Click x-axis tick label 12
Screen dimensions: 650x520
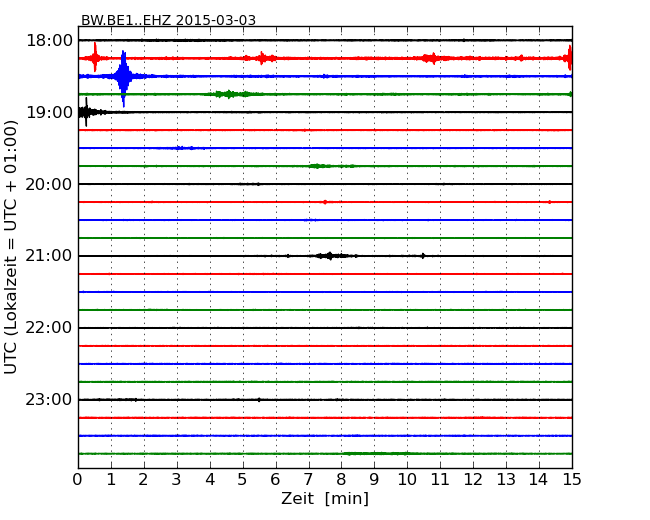pyautogui.click(x=473, y=480)
